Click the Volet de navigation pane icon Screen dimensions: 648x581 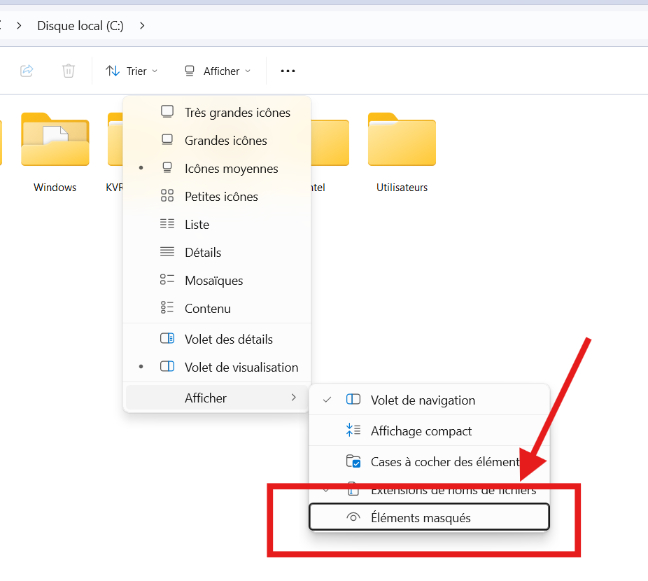353,399
